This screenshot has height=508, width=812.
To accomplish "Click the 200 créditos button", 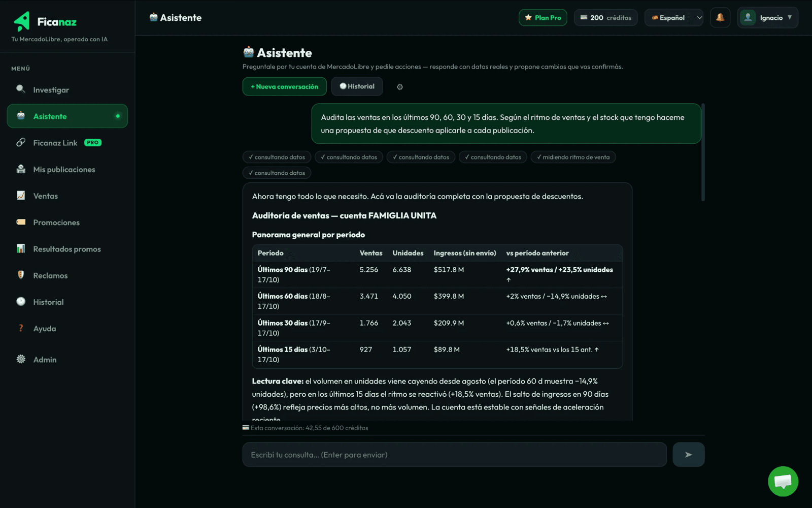I will pyautogui.click(x=606, y=18).
